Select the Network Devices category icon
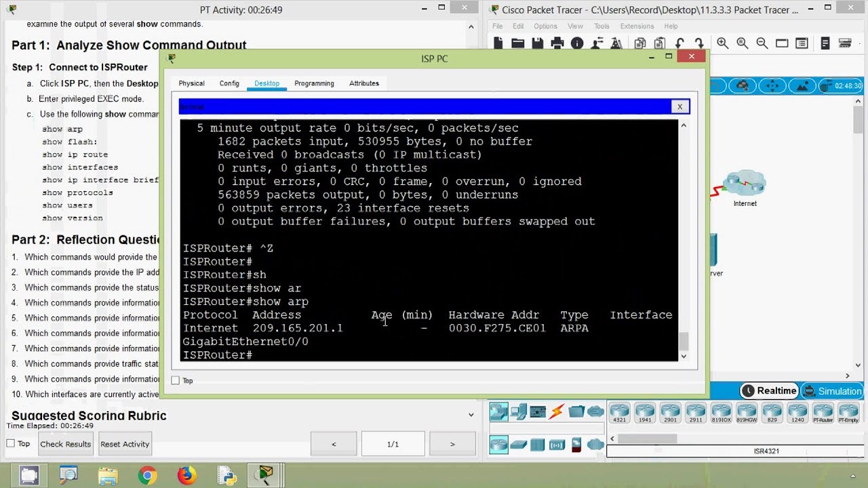Screen dimensions: 868x488 (x=498, y=411)
